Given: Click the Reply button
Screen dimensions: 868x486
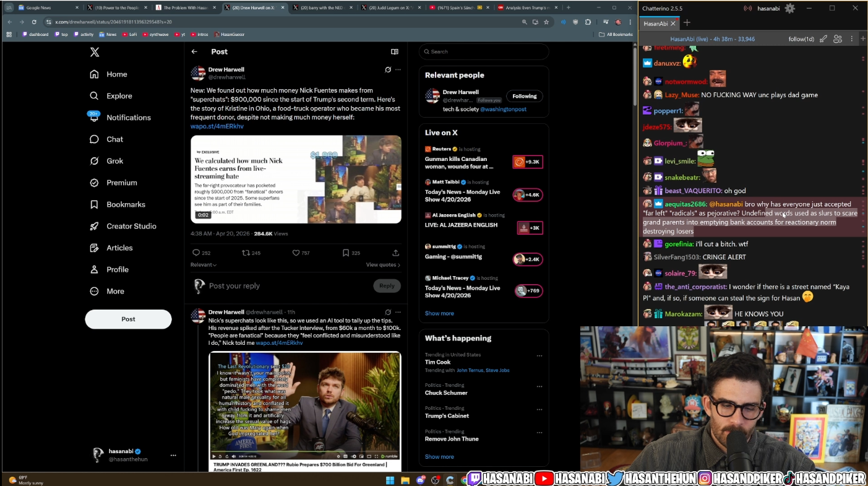Looking at the screenshot, I should 387,285.
